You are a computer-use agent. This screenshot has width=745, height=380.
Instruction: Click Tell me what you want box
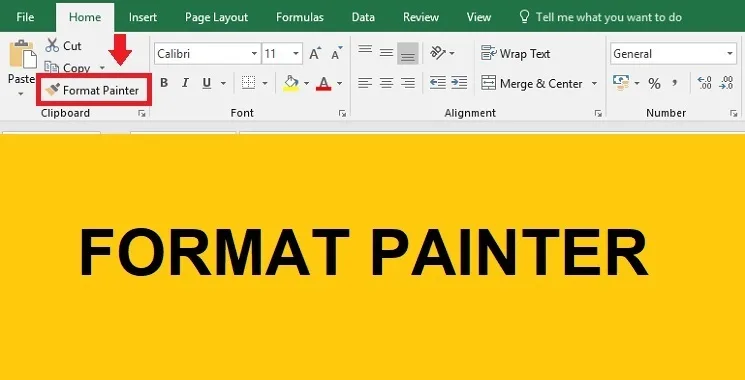coord(600,18)
